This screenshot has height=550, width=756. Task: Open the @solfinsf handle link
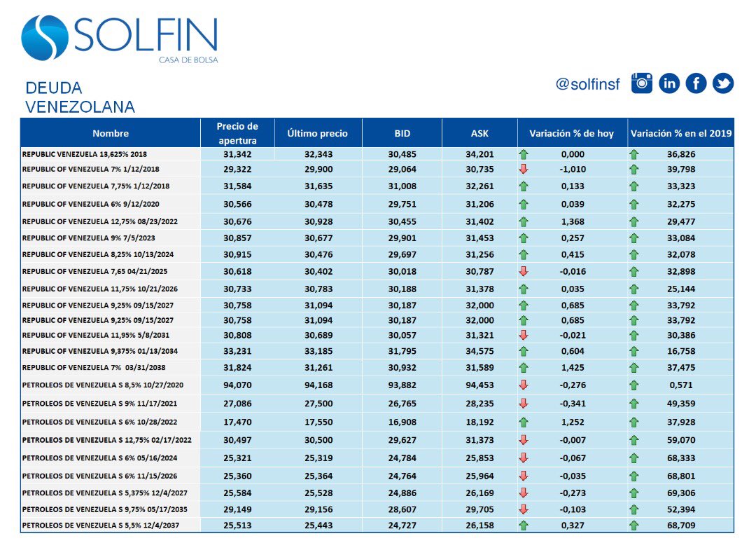[x=588, y=84]
